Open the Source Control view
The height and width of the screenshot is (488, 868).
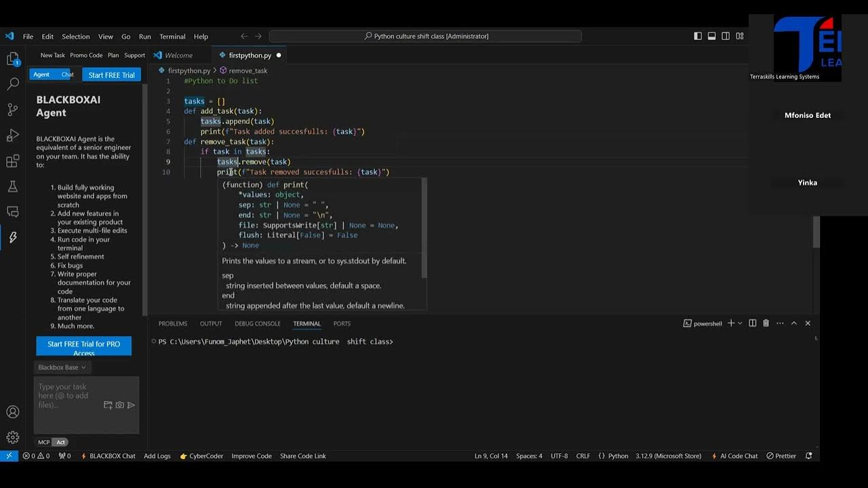point(13,109)
